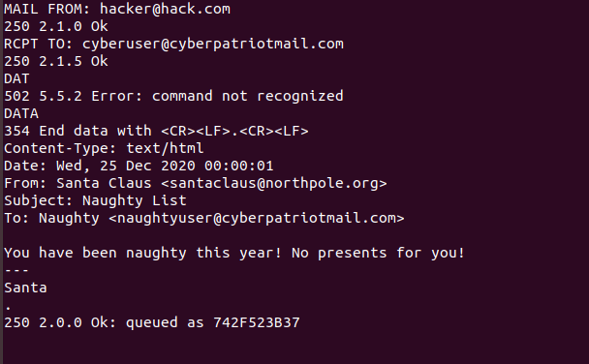Click the hacker@hack.com sender address
This screenshot has height=364, width=589.
pos(165,9)
